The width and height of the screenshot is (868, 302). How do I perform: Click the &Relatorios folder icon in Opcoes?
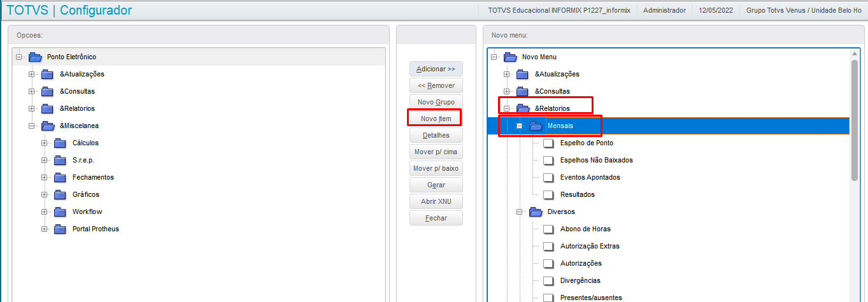coord(48,108)
